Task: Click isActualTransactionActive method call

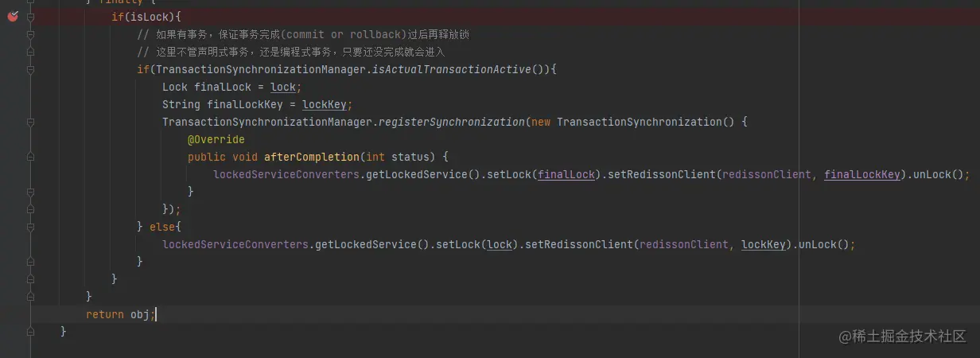Action: tap(455, 69)
